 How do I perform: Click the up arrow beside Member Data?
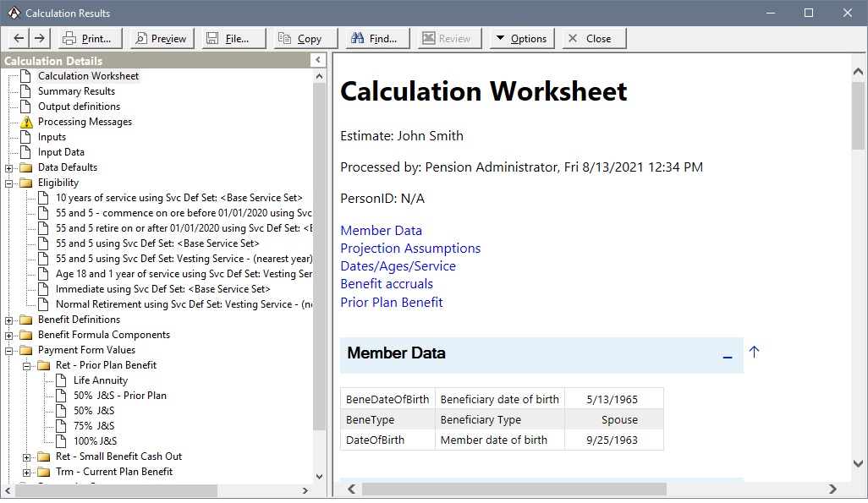pos(754,352)
